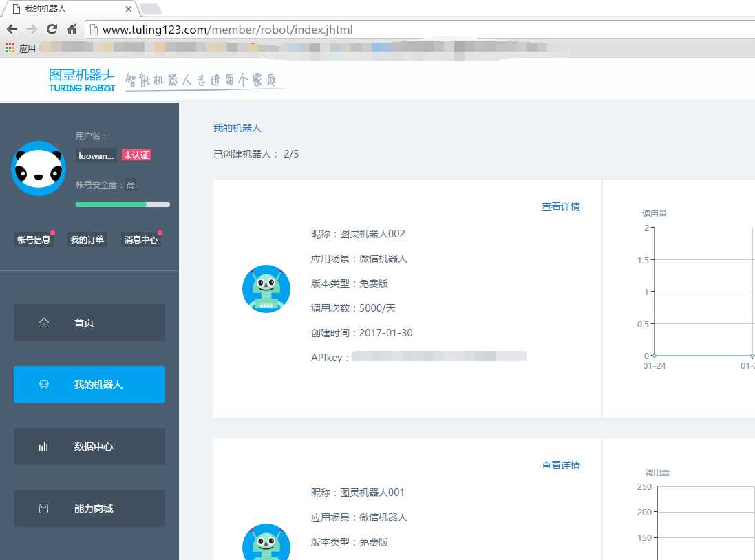Click the 昵称：图灵机器人001 text
This screenshot has width=755, height=560.
[x=358, y=493]
